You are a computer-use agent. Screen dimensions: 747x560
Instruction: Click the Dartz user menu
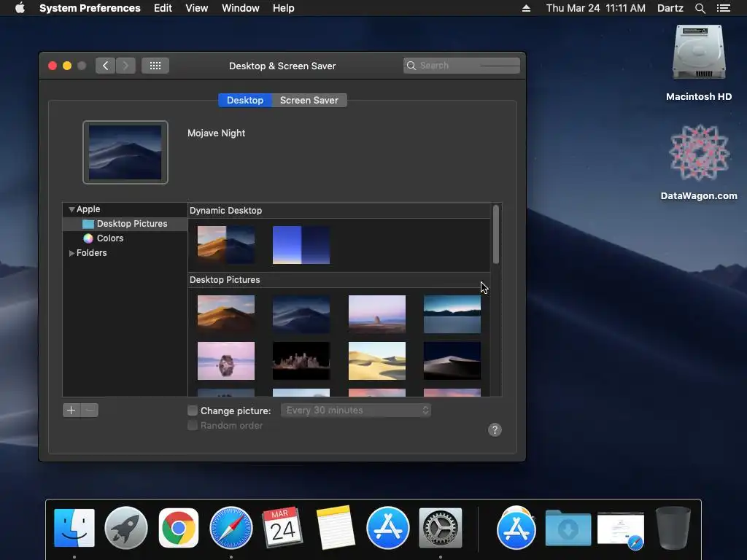pyautogui.click(x=670, y=8)
